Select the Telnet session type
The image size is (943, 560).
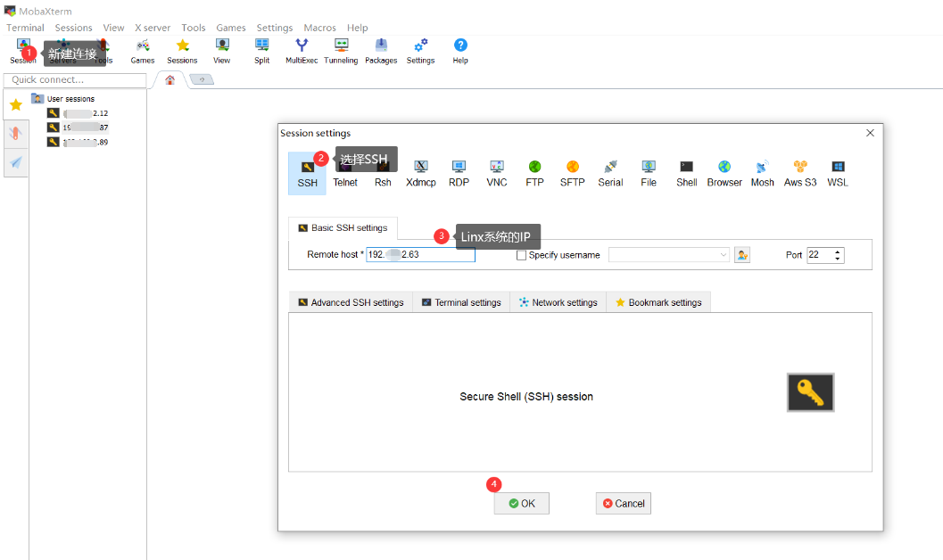pos(345,174)
